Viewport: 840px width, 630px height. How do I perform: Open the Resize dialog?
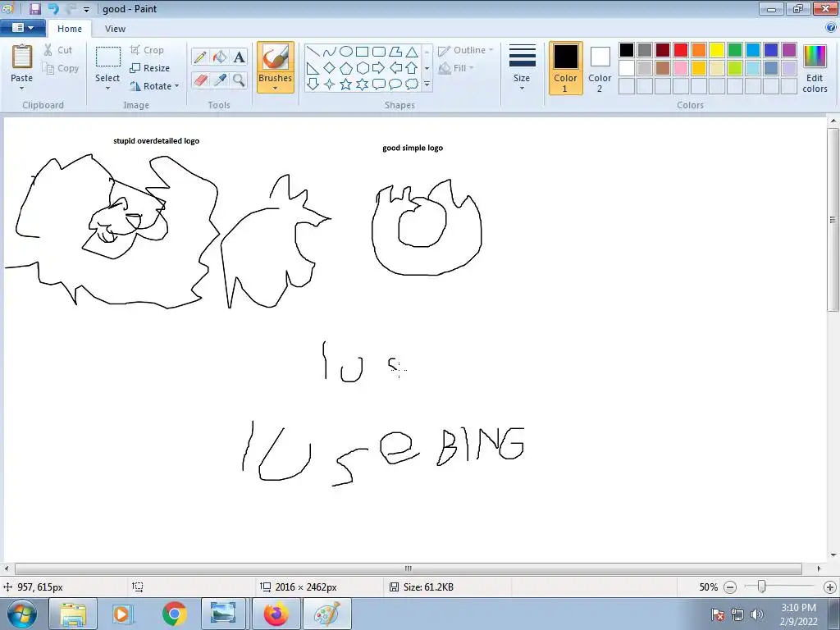click(150, 68)
